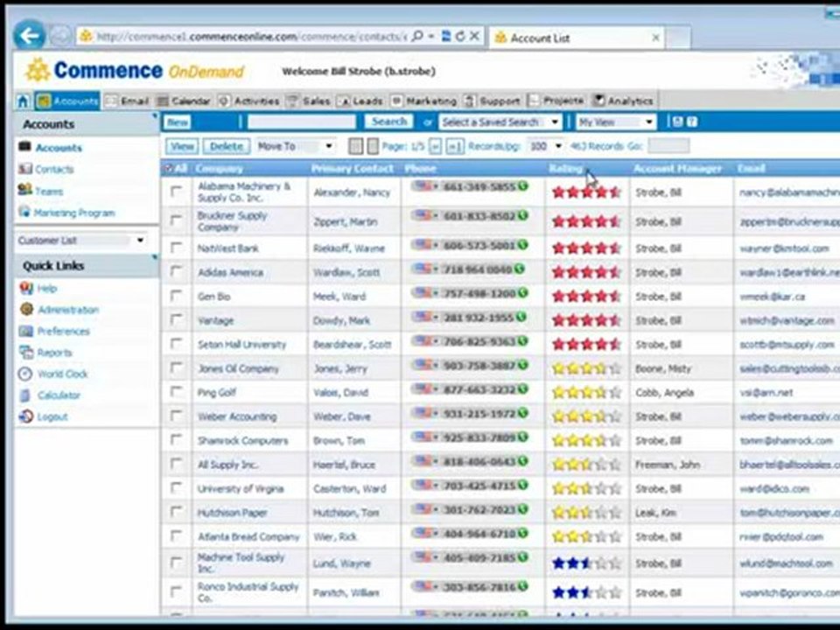840x630 pixels.
Task: Click the search text input field
Action: [x=302, y=122]
